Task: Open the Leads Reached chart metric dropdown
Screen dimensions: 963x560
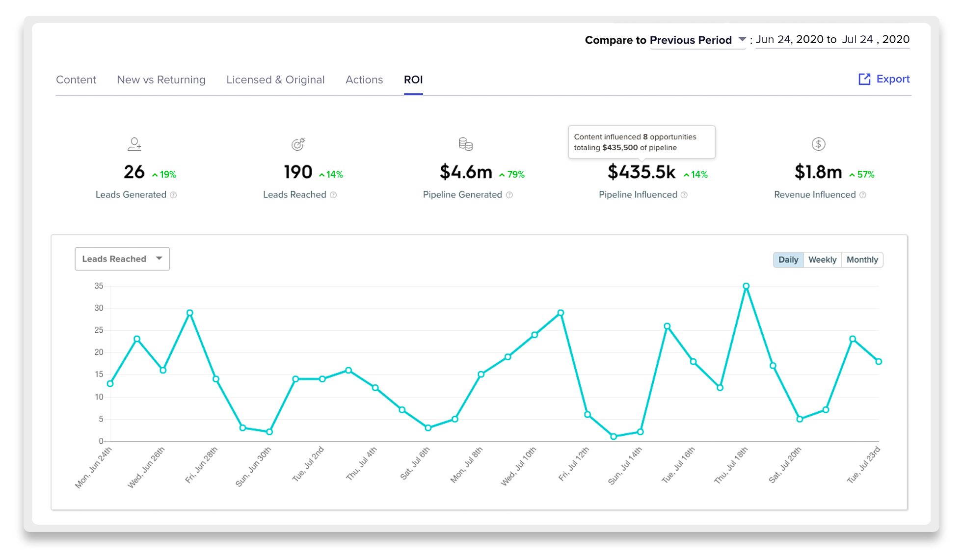Action: click(x=122, y=259)
